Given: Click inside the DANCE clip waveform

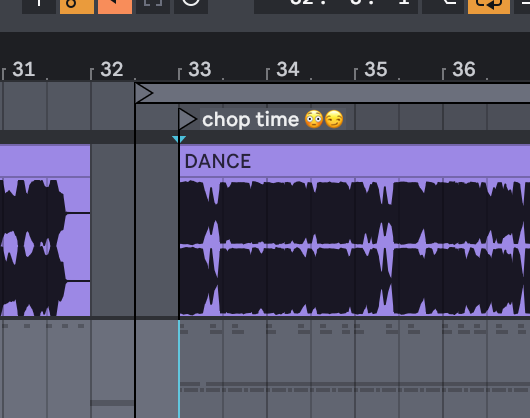Looking at the screenshot, I should (355, 247).
